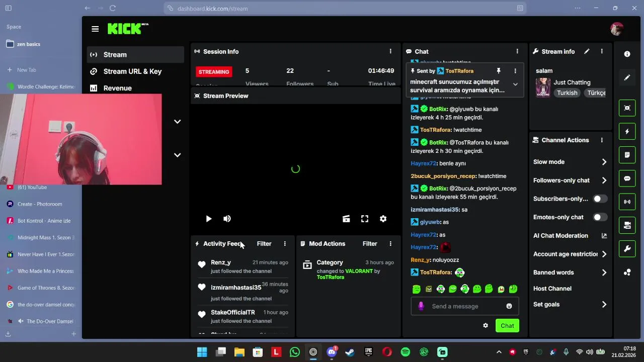This screenshot has height=362, width=644.
Task: Edit Stream info with pencil icon
Action: click(x=587, y=51)
